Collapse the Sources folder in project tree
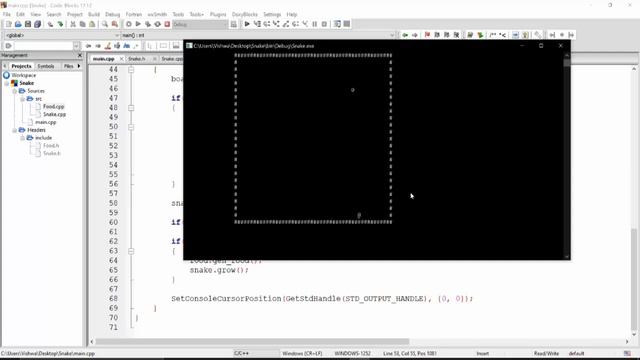The width and height of the screenshot is (640, 360). coord(15,91)
